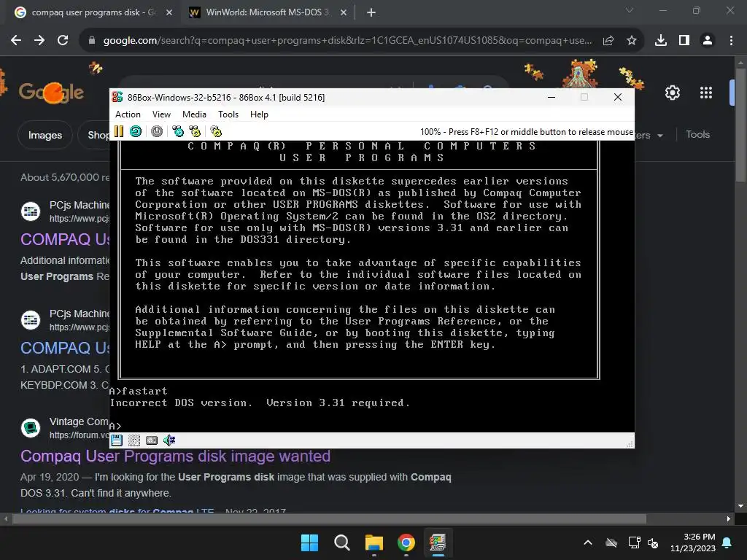Click the 86Box hard reset icon
This screenshot has height=560, width=747.
[136, 131]
